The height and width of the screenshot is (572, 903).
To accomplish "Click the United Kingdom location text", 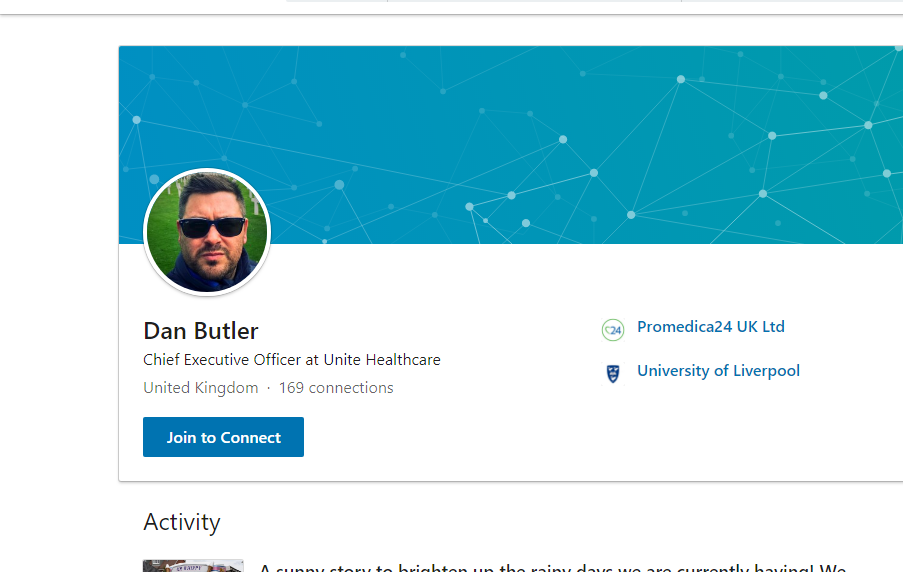I will pos(200,388).
